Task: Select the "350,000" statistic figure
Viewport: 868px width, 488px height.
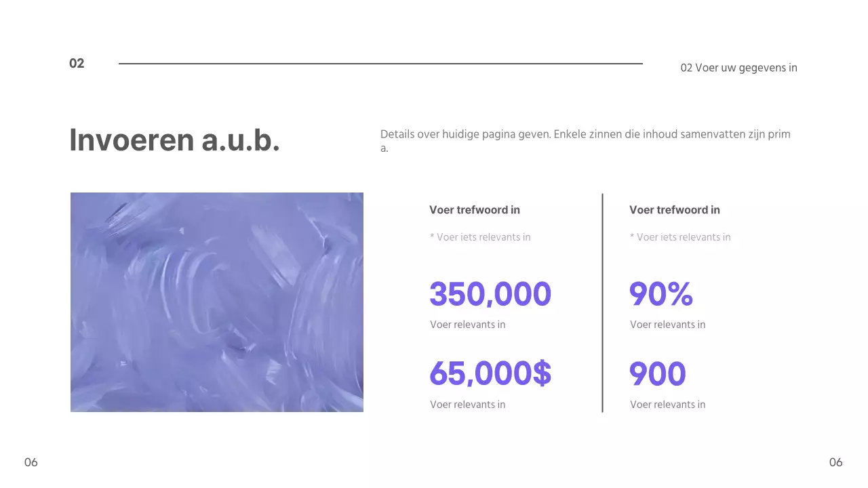Action: click(490, 294)
